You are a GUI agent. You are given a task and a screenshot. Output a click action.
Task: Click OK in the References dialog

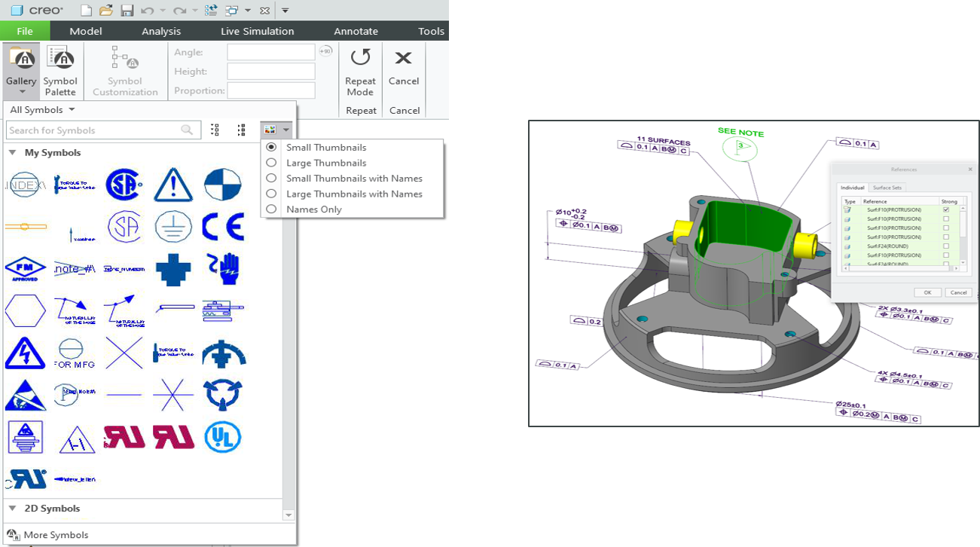[x=927, y=292]
